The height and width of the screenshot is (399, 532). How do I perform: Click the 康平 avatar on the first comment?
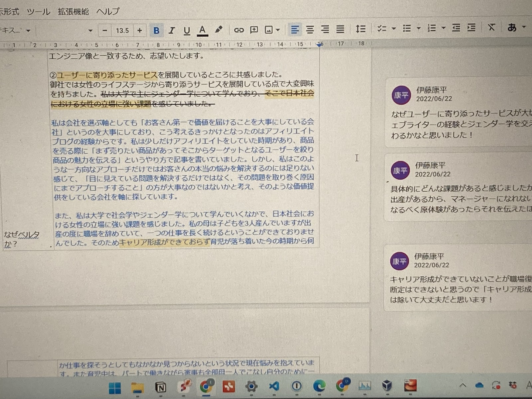coord(401,95)
